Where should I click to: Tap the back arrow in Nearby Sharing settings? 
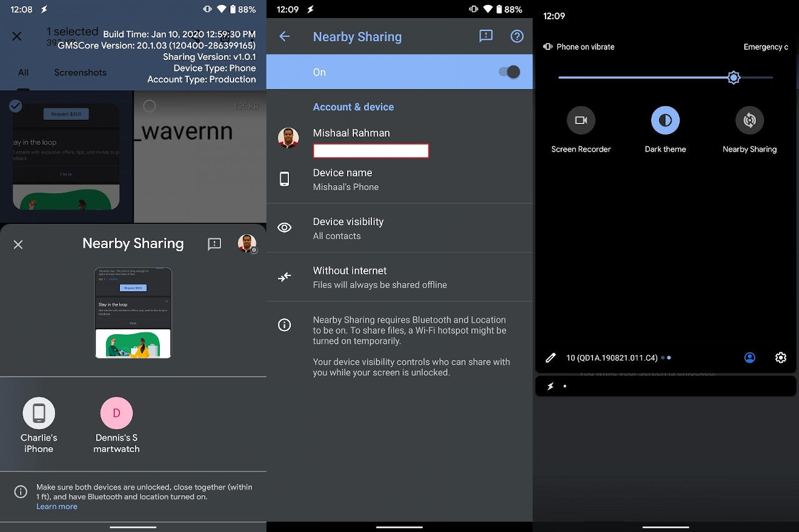pyautogui.click(x=285, y=36)
